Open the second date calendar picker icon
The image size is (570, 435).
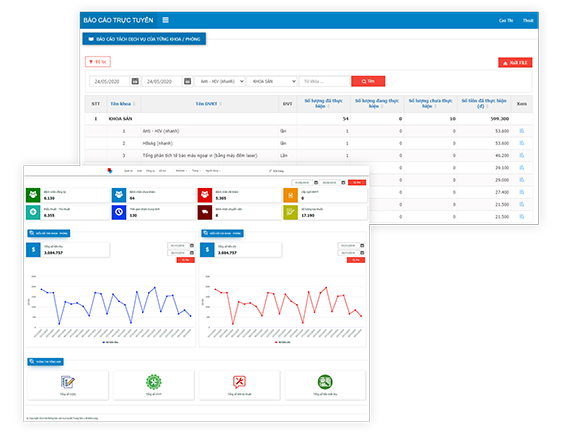pyautogui.click(x=187, y=81)
